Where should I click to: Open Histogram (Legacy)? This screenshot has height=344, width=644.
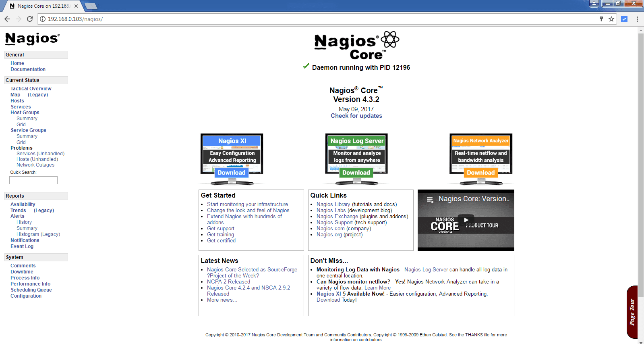[38, 234]
